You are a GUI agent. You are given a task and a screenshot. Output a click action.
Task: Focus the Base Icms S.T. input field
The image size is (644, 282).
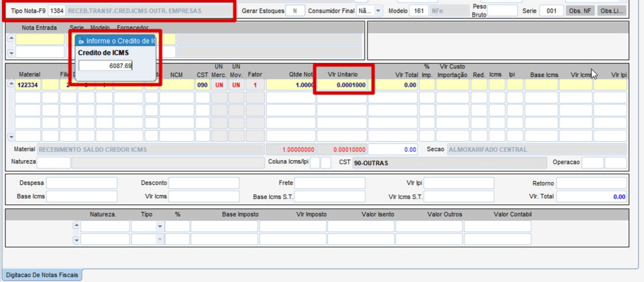[x=329, y=197]
